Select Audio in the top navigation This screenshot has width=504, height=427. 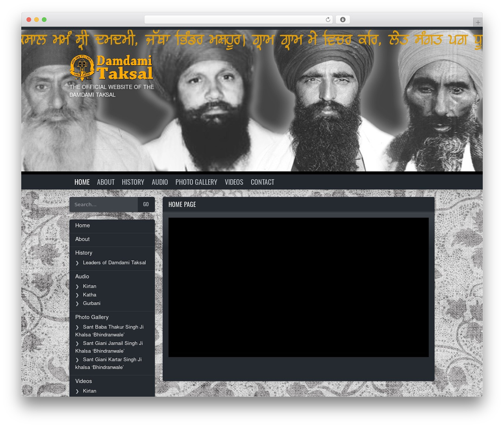[x=160, y=182]
